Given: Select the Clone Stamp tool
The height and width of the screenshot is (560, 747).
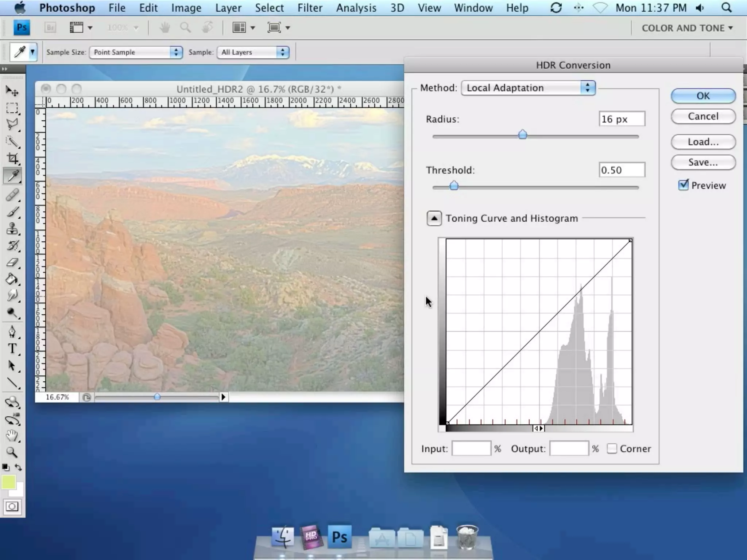Looking at the screenshot, I should [x=12, y=229].
